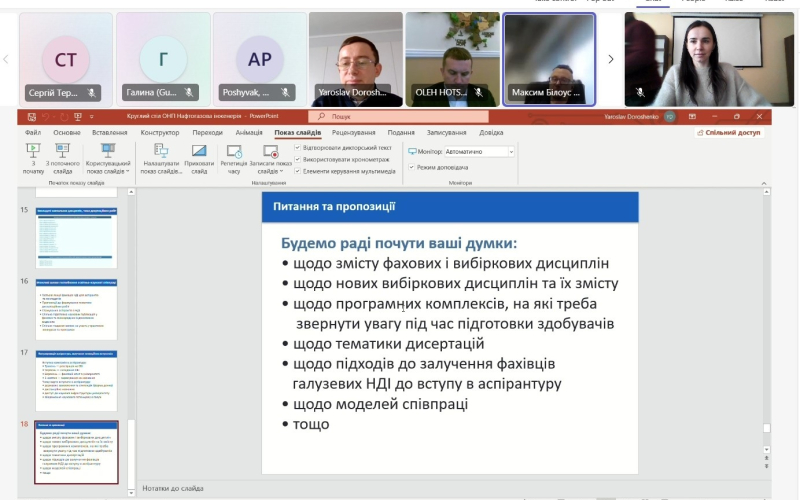
Task: Open the Customize Quick Access Toolbar arrow
Action: tap(92, 117)
